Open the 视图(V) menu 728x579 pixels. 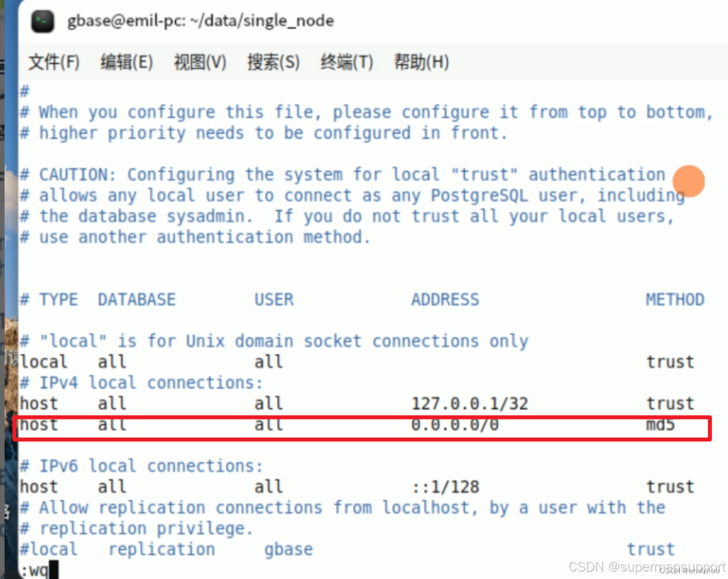click(200, 62)
